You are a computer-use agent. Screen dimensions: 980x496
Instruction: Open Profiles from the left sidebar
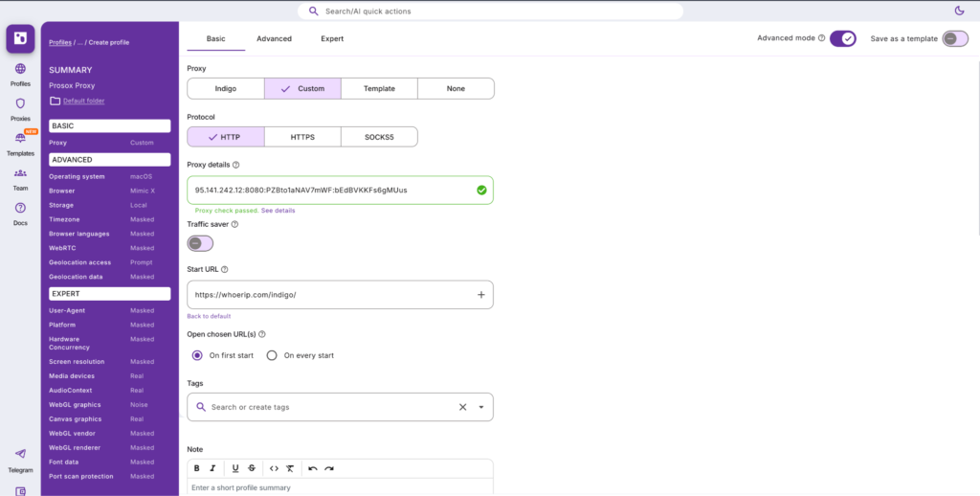coord(20,75)
